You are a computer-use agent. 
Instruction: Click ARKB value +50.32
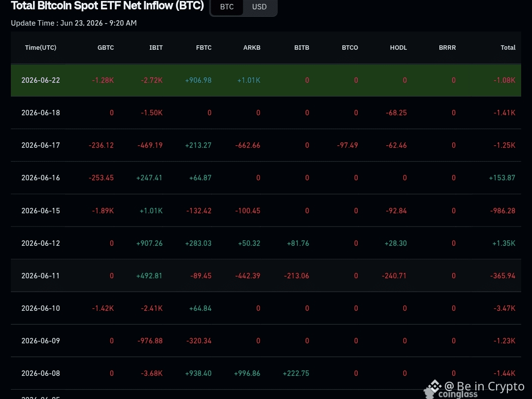(249, 243)
